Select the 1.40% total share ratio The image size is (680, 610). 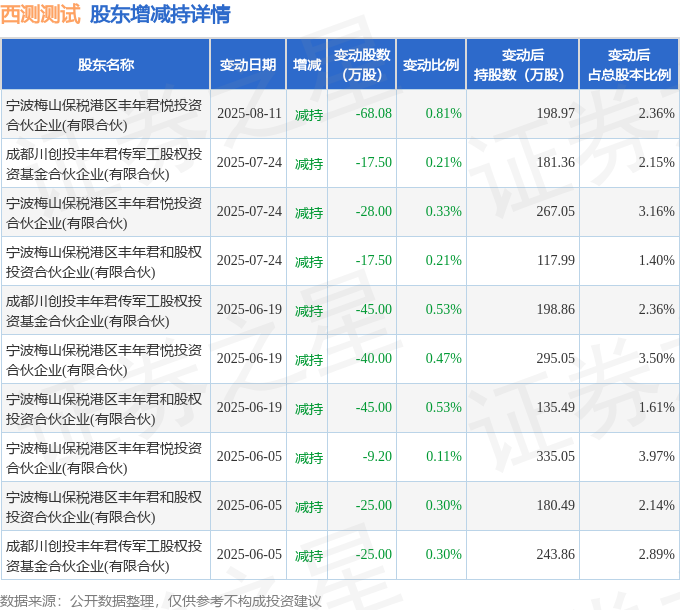coord(656,261)
